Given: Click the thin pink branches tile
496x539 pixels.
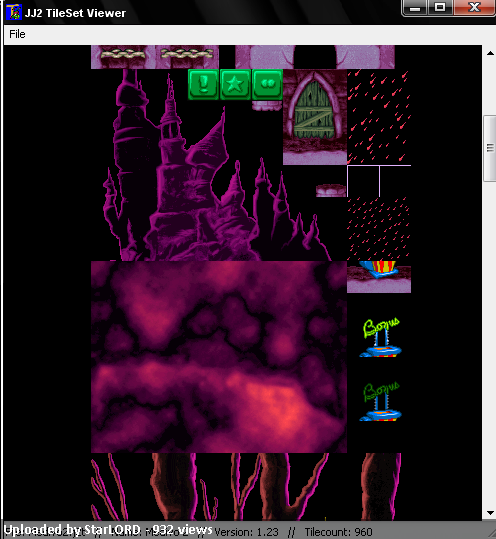Looking at the screenshot, I should point(110,486).
